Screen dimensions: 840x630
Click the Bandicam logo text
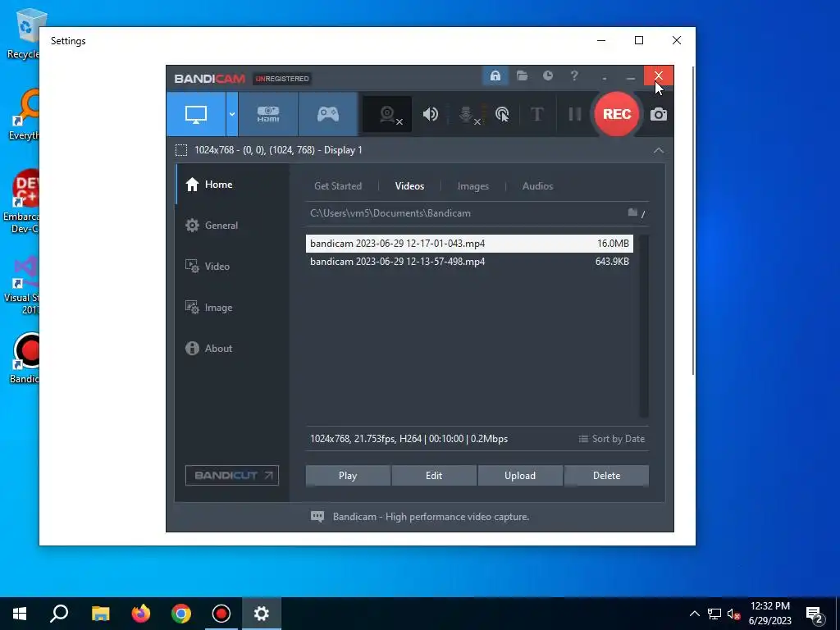(x=209, y=79)
